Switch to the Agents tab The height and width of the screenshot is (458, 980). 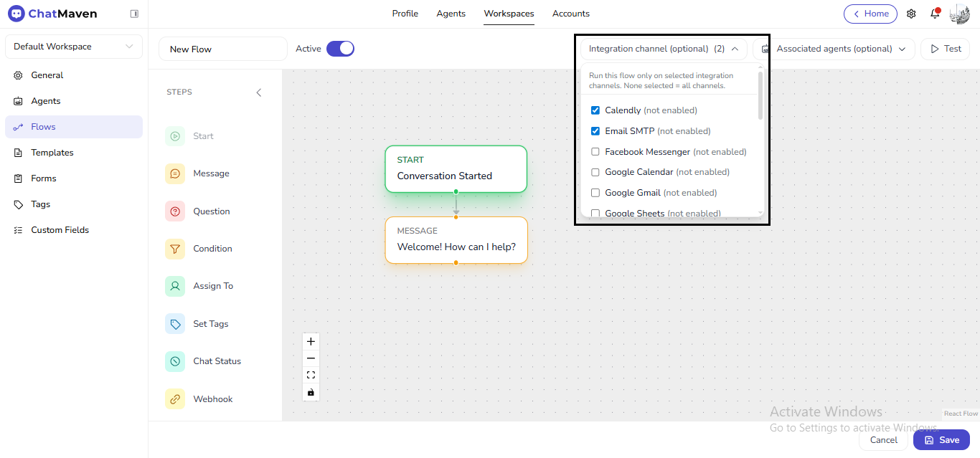point(451,13)
